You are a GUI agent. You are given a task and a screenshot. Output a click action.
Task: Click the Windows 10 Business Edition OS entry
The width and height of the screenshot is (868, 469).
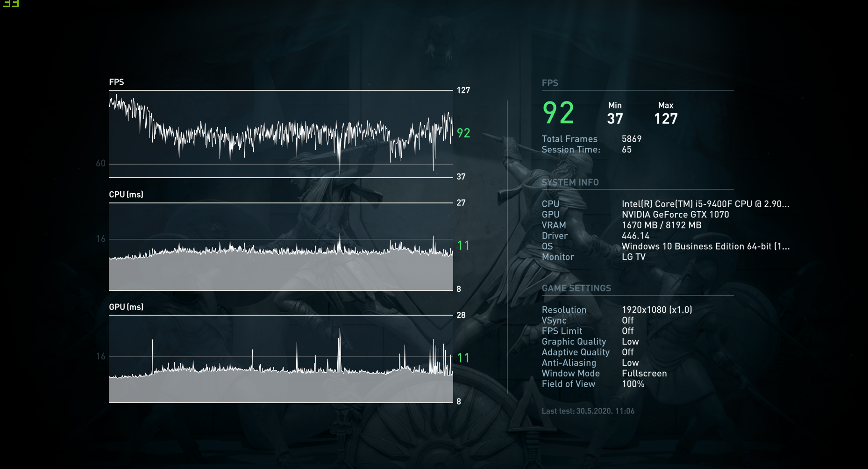click(x=705, y=246)
